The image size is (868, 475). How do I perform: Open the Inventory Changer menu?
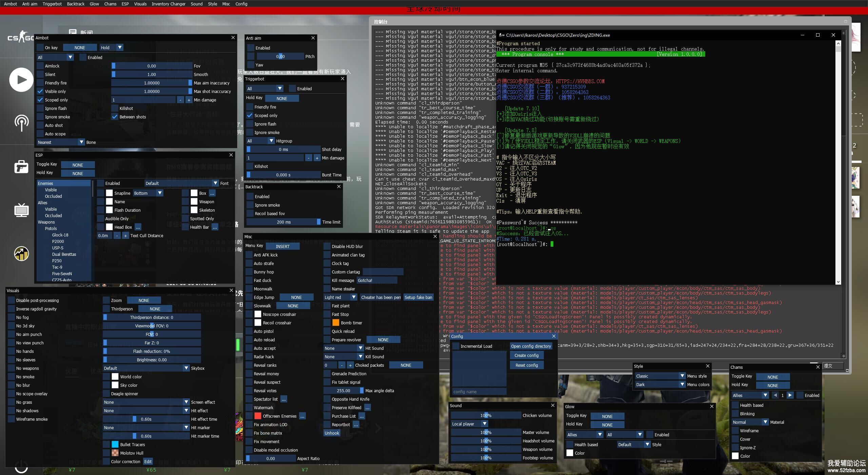click(168, 4)
